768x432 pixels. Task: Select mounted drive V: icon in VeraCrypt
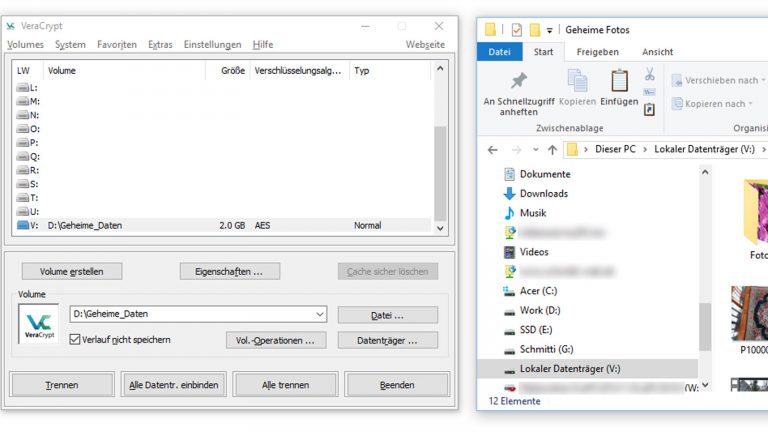coord(23,225)
